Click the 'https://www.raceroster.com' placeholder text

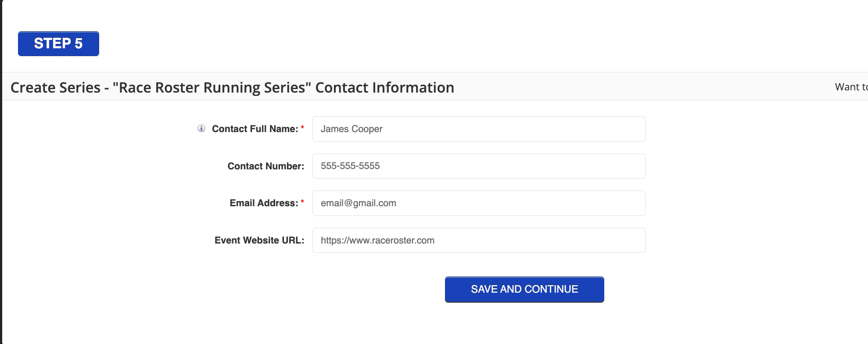[377, 240]
